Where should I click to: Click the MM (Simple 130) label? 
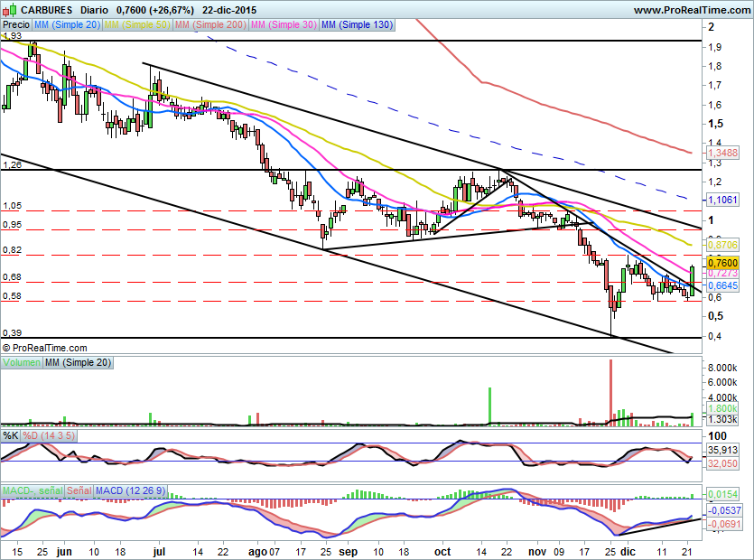[x=358, y=25]
